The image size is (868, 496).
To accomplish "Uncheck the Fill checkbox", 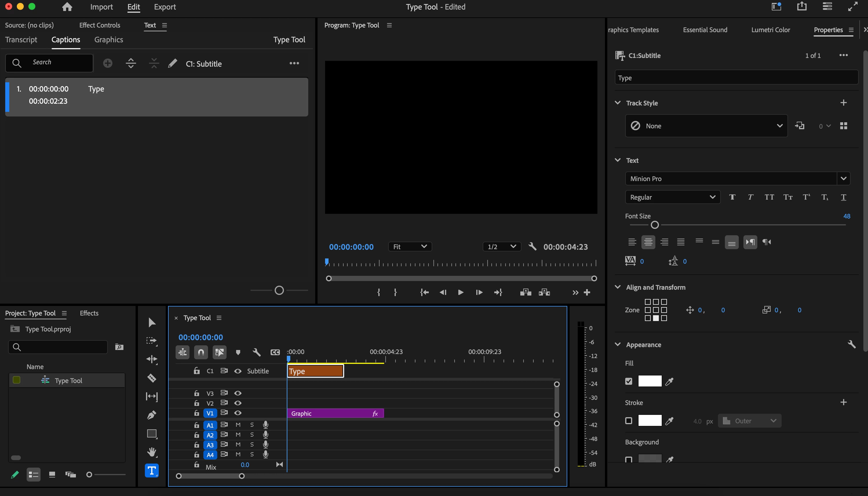I will click(x=628, y=381).
